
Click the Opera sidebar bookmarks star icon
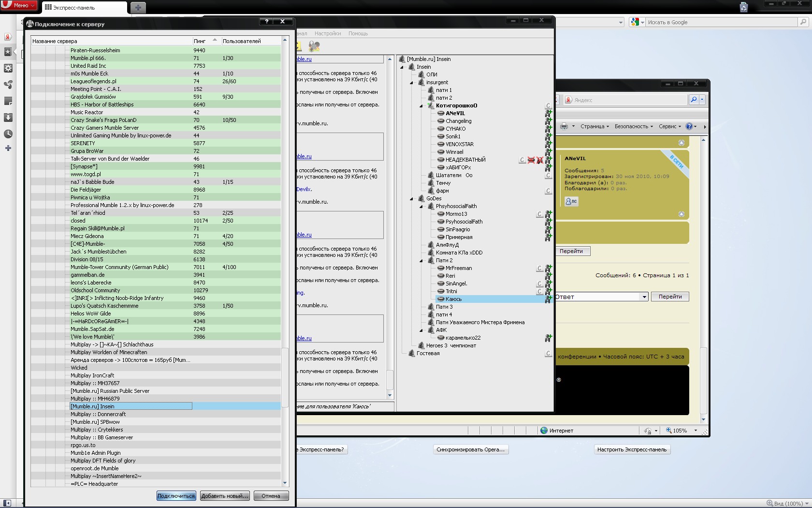click(8, 52)
